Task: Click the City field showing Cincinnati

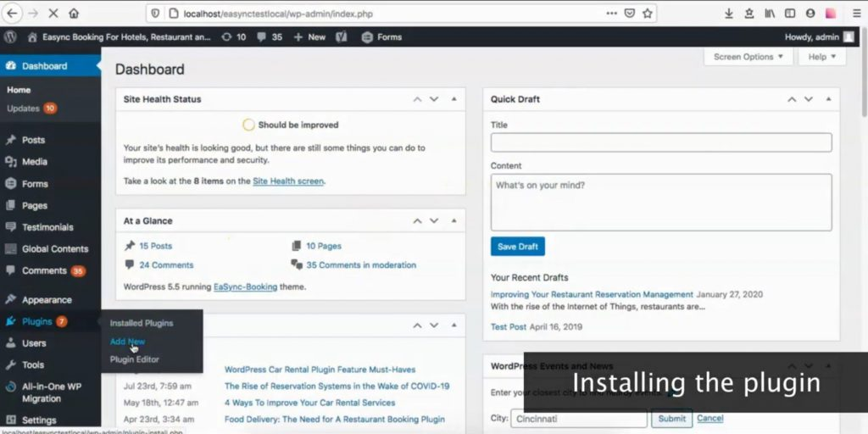Action: tap(578, 419)
